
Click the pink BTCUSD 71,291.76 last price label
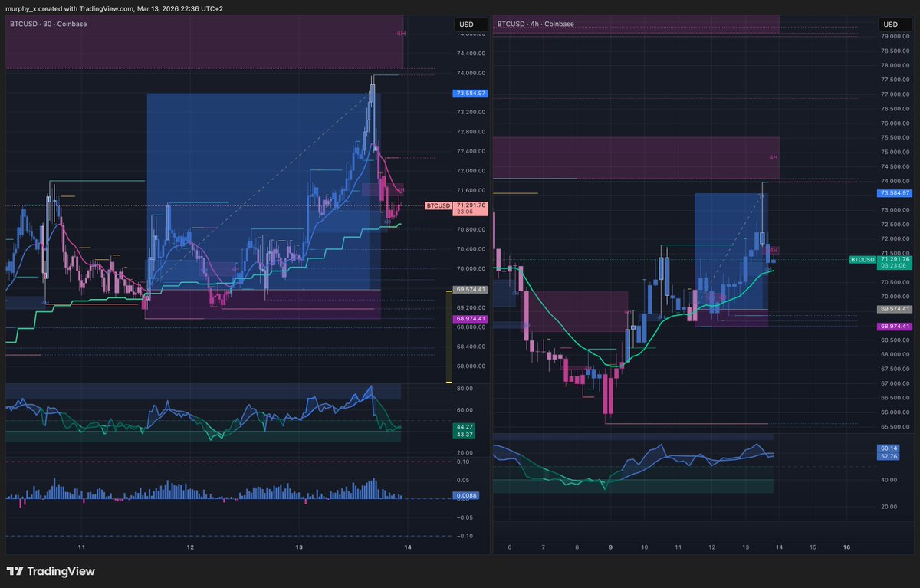click(x=457, y=209)
